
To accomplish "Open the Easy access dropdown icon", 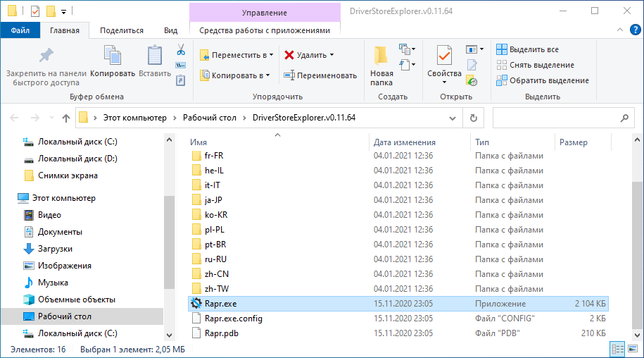I will pos(407,65).
